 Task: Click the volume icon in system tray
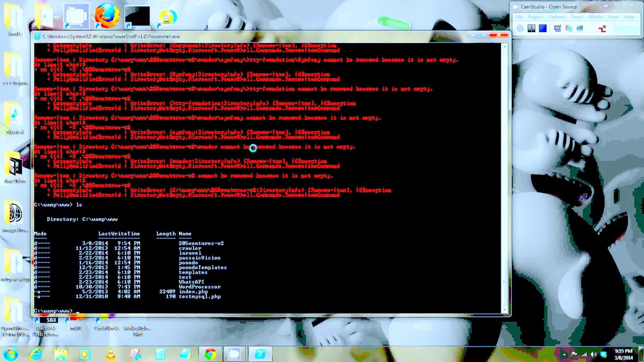tap(593, 354)
